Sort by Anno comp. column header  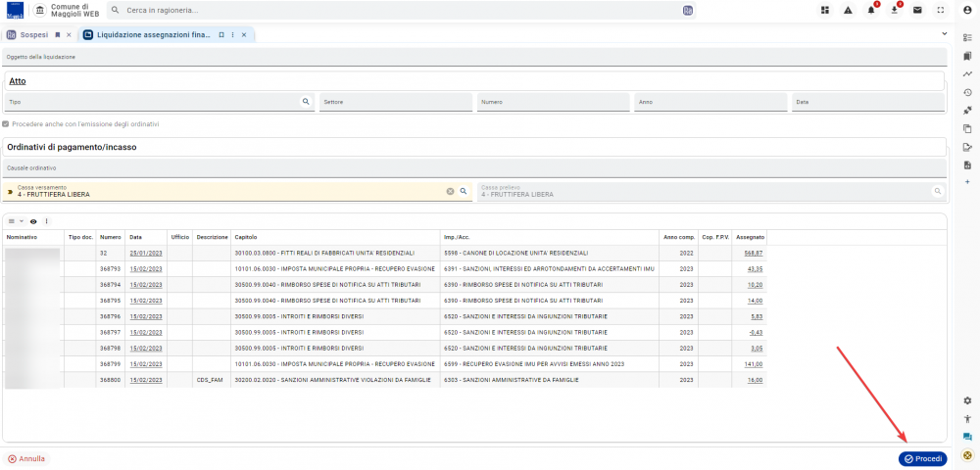point(679,237)
